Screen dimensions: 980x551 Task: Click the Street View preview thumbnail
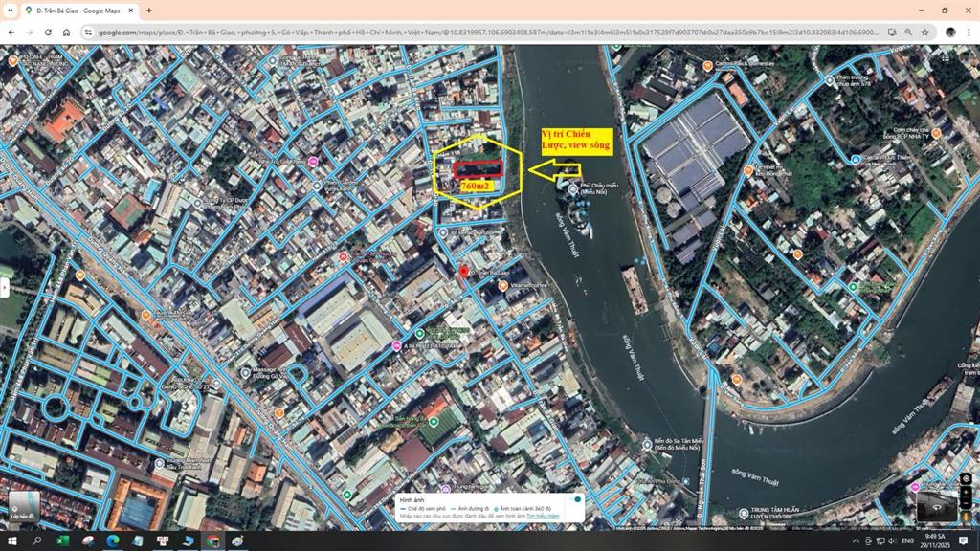[937, 505]
